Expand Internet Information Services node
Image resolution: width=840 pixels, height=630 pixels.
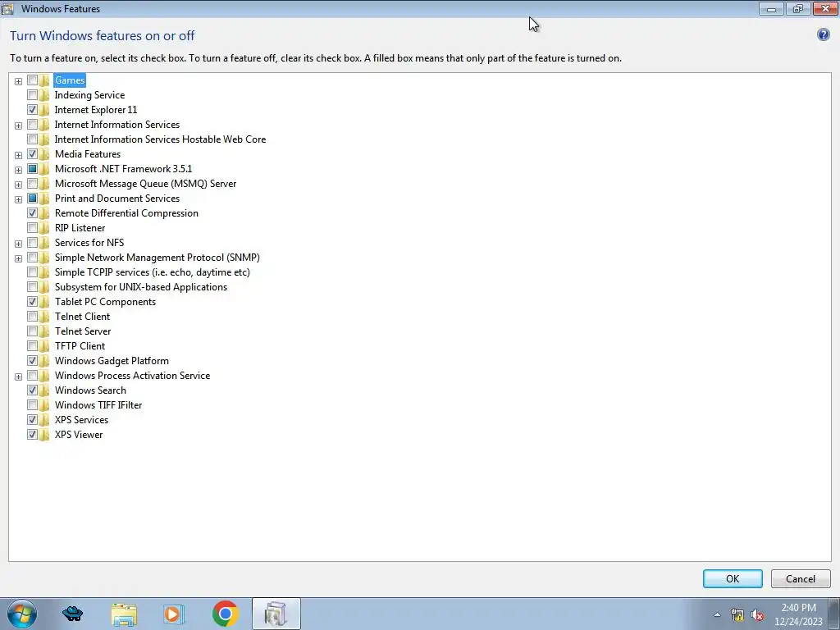[18, 126]
